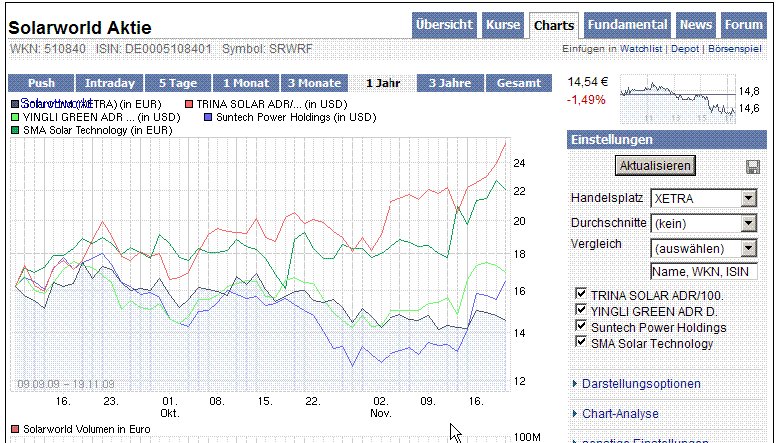The width and height of the screenshot is (779, 443).
Task: Click the Solarworld Volumen red legend swatch
Action: point(15,429)
